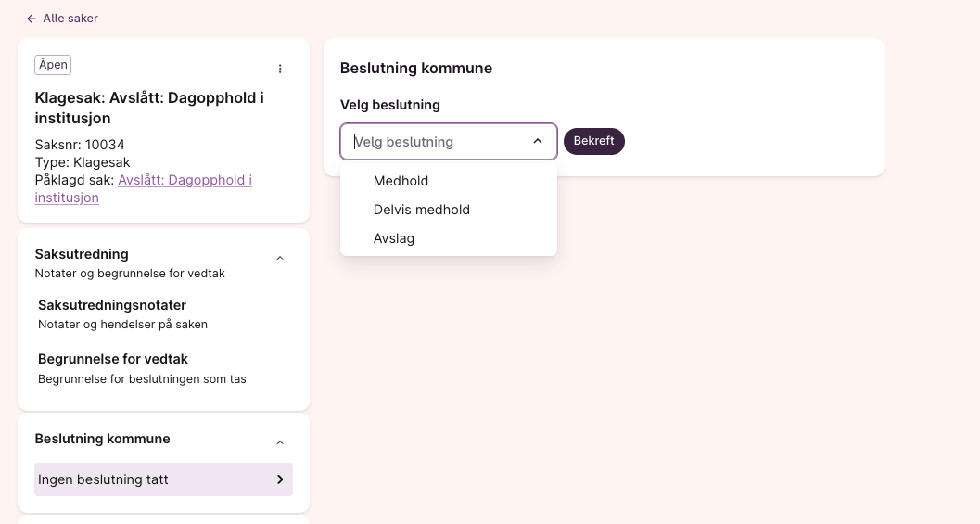Click the back arrow beside Alle saker
This screenshot has width=980, height=524.
click(32, 19)
